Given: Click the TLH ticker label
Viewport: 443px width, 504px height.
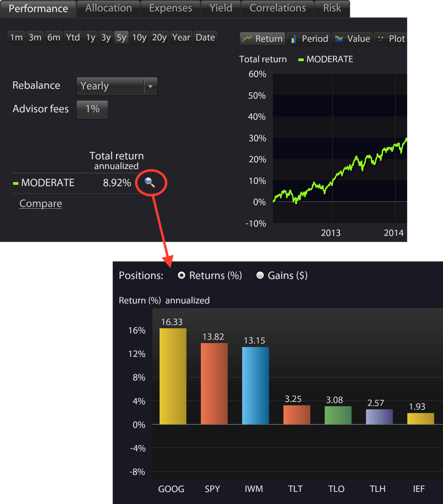Looking at the screenshot, I should tap(378, 489).
